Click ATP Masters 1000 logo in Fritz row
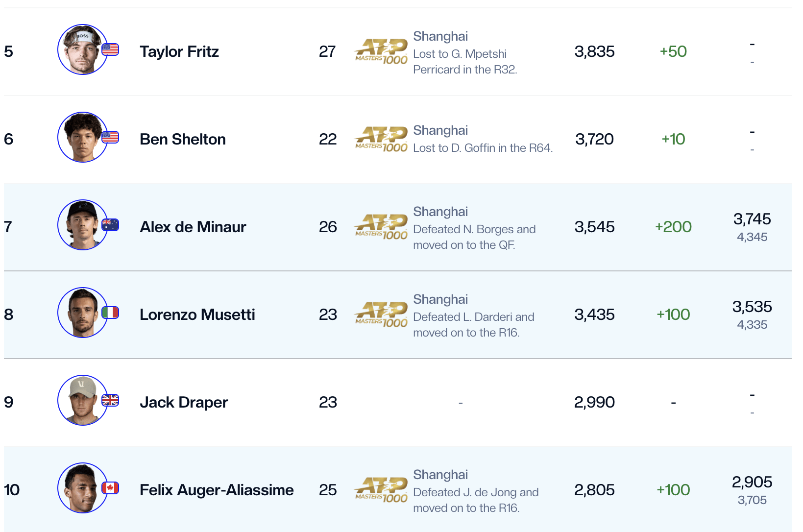This screenshot has height=532, width=803. pos(381,52)
